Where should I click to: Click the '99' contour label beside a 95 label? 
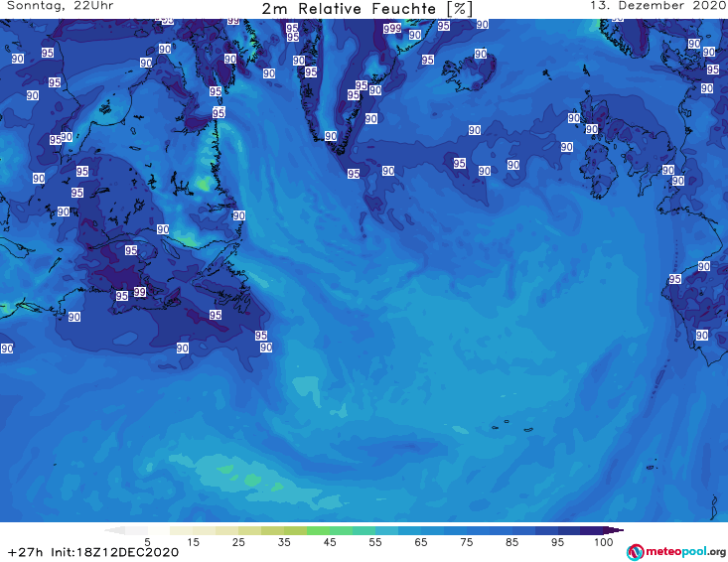point(140,292)
